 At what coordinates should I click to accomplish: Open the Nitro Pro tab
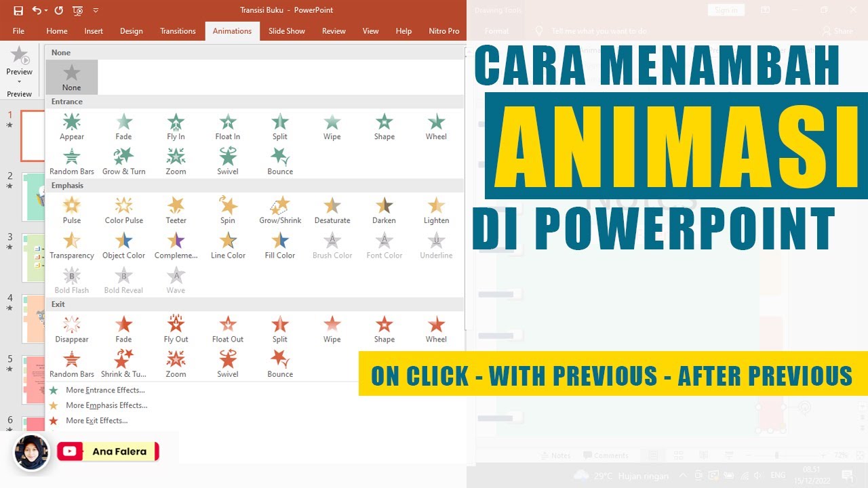[x=444, y=31]
